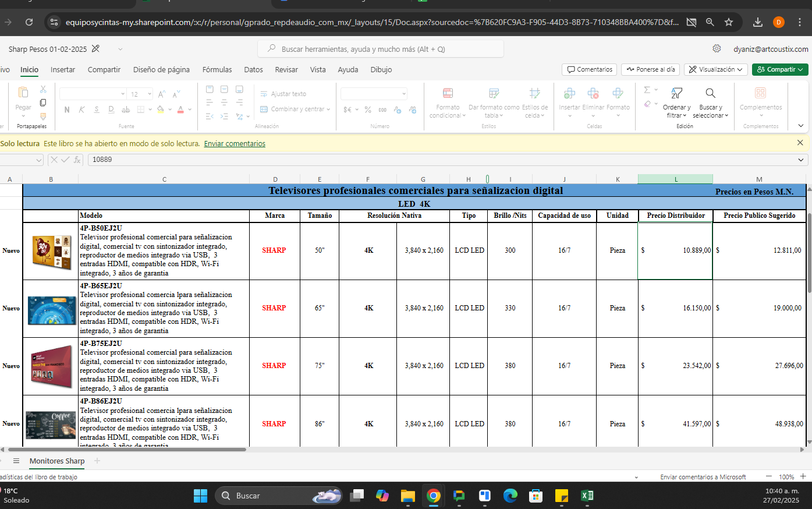Click the align bottom icon
Screen dimensions: 812x509
click(239, 89)
